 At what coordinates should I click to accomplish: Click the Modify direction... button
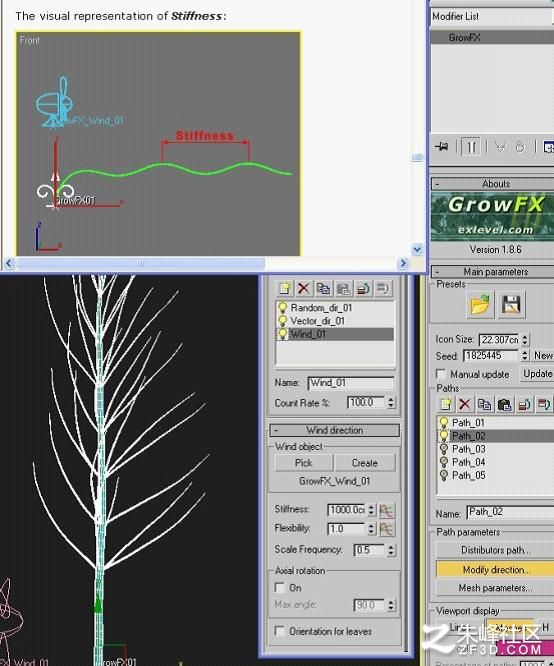(x=495, y=570)
